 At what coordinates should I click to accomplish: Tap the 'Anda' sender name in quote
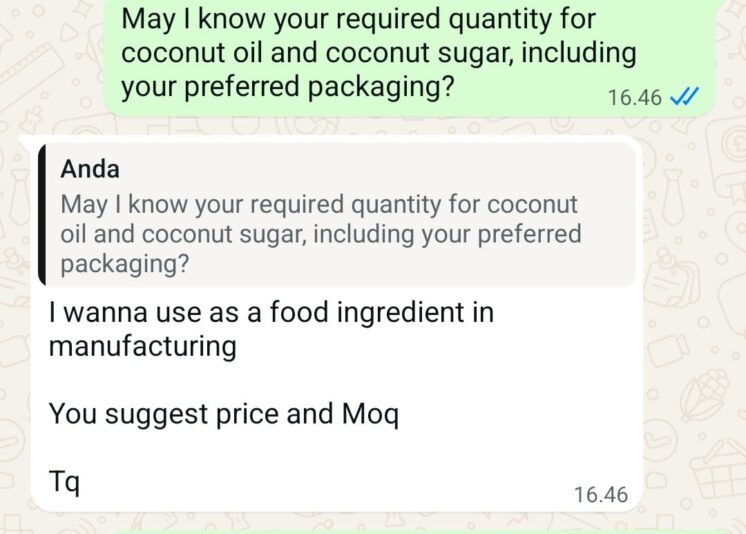pos(90,170)
